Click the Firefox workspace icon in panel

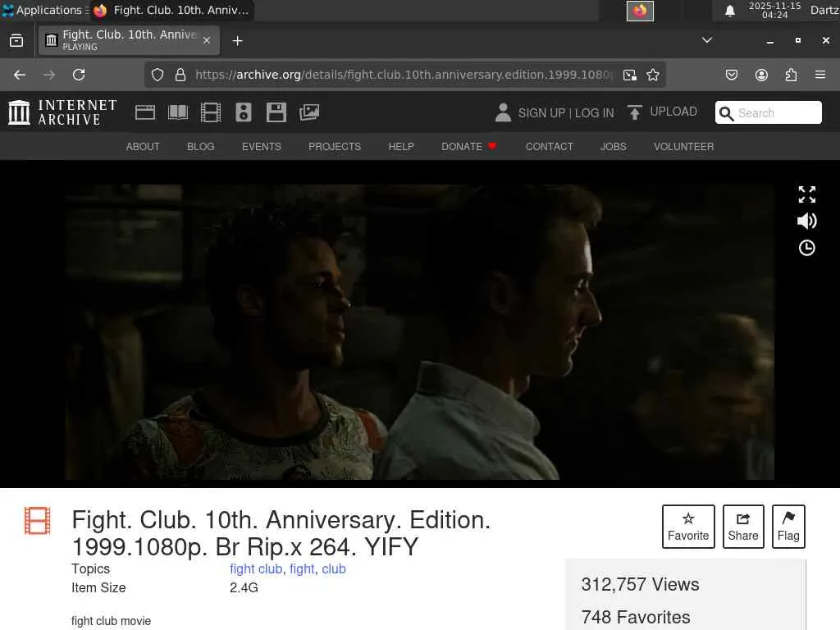click(x=640, y=11)
